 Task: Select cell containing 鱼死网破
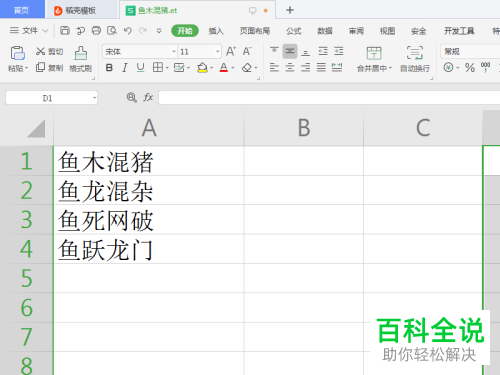(149, 220)
